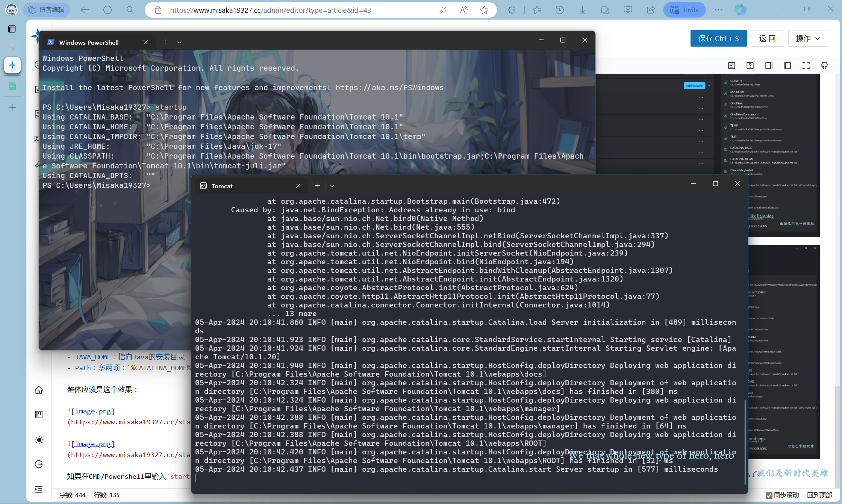
Task: Click the browser search icon
Action: [x=130, y=10]
